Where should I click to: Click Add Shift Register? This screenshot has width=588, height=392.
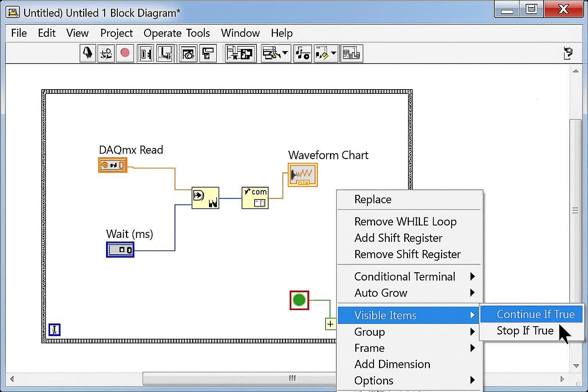(x=398, y=238)
